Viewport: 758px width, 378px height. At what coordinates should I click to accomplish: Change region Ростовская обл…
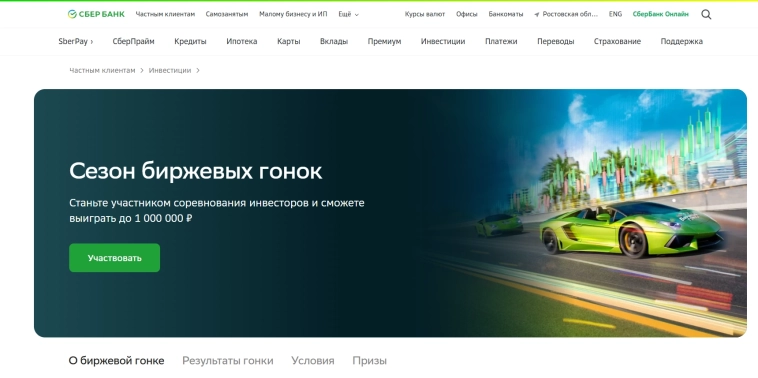pyautogui.click(x=570, y=15)
